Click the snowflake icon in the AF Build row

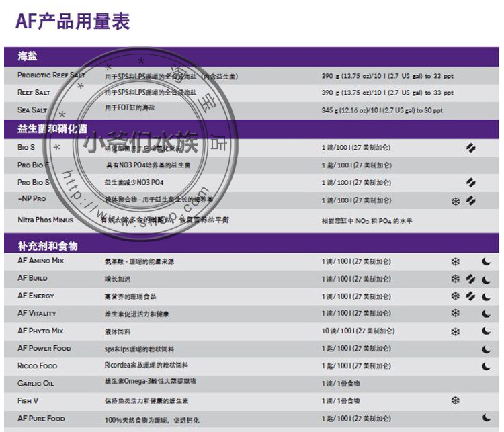click(x=456, y=279)
